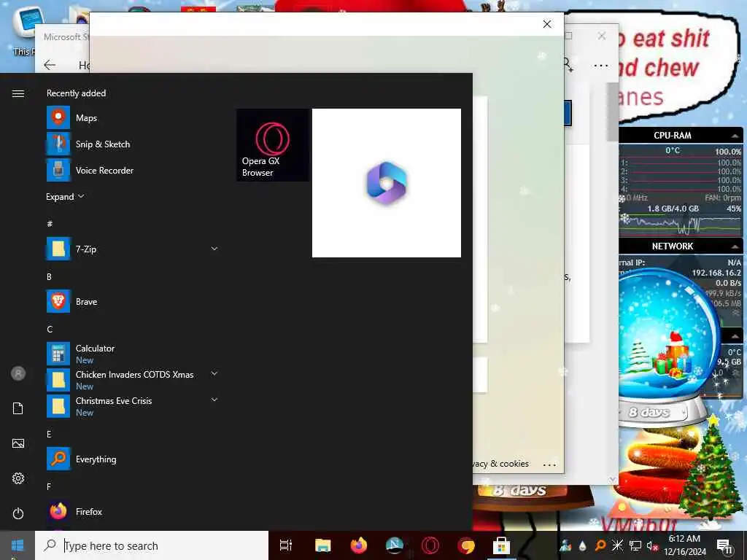The height and width of the screenshot is (560, 747).
Task: Open Netscape icon on taskbar
Action: pos(395,545)
